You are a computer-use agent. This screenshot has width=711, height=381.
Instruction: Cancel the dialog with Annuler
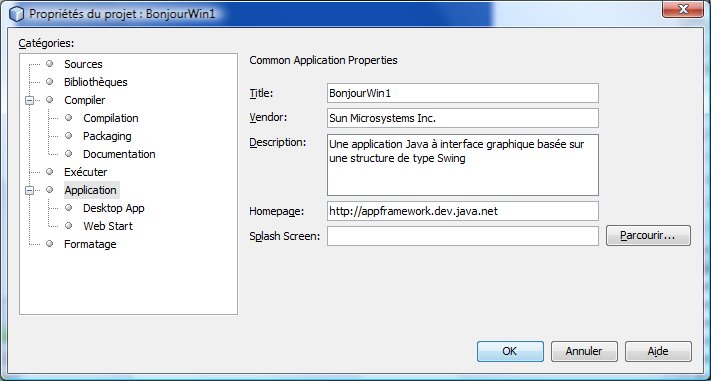click(x=584, y=352)
